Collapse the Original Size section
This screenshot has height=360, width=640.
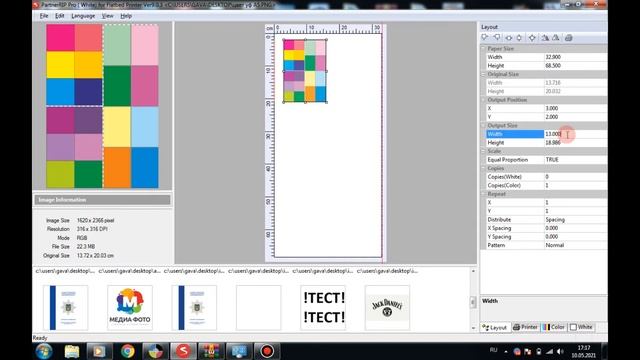(x=484, y=74)
